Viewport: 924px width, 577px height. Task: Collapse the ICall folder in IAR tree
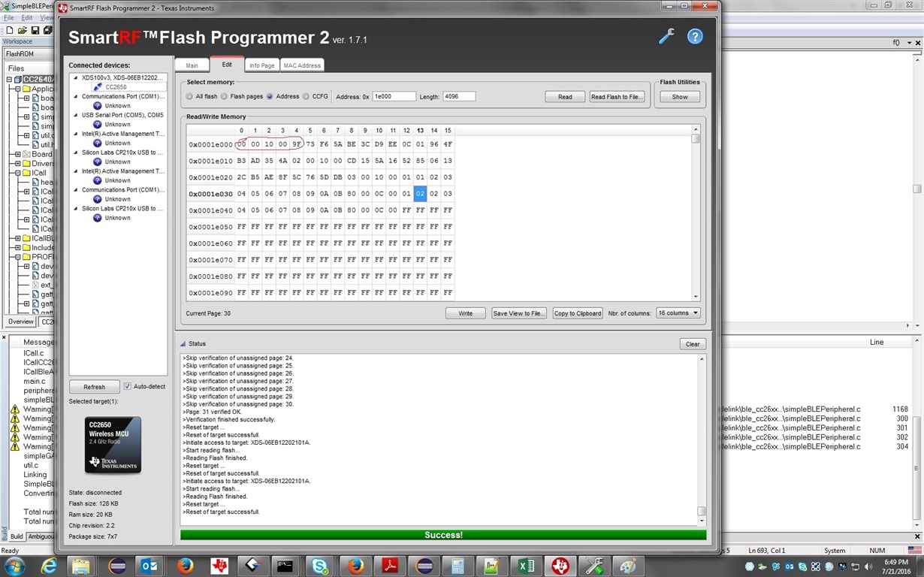tap(17, 173)
